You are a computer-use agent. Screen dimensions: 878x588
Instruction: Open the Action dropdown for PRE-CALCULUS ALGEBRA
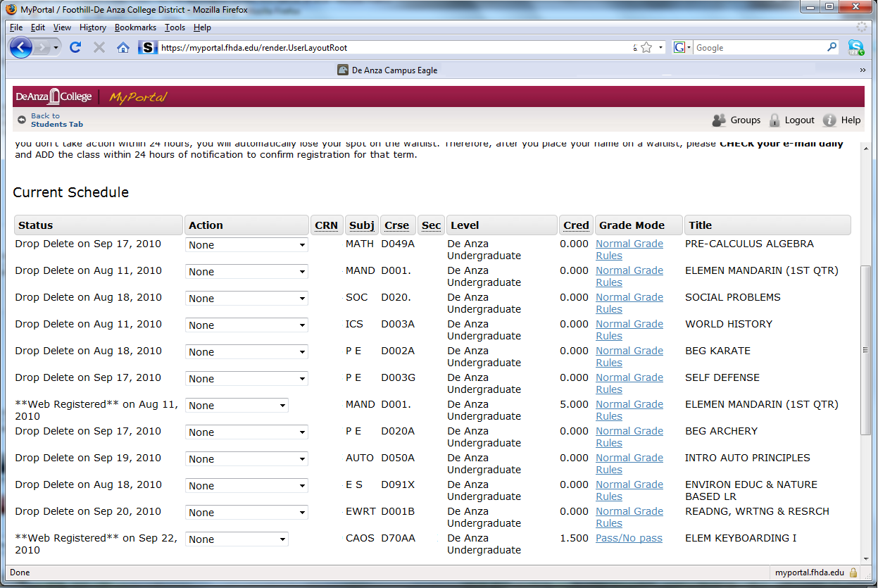pos(246,245)
